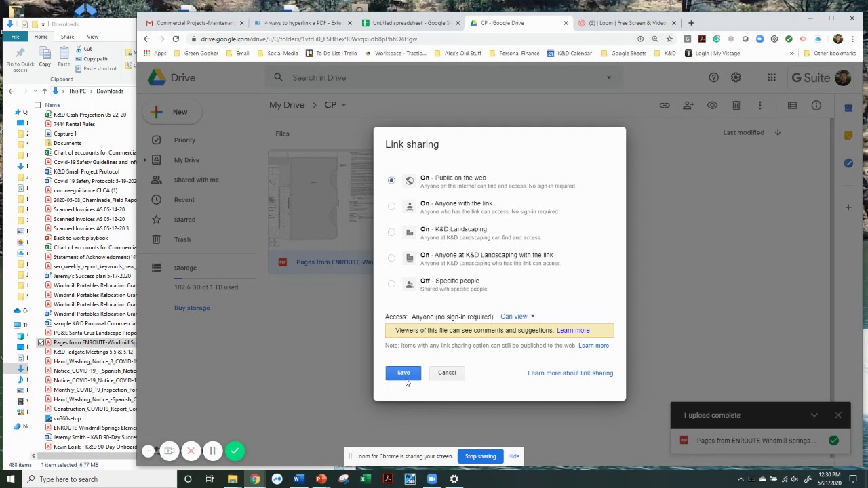
Task: Open the Home ribbon tab in File Explorer
Action: (x=41, y=37)
